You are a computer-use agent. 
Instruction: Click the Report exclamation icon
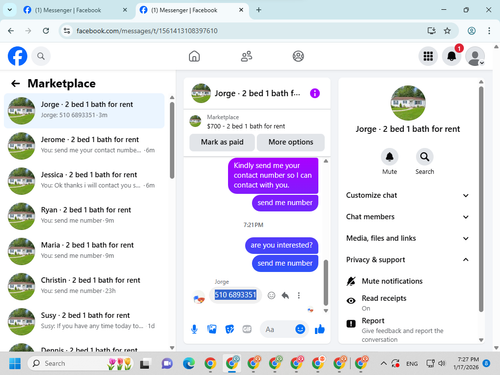(351, 324)
